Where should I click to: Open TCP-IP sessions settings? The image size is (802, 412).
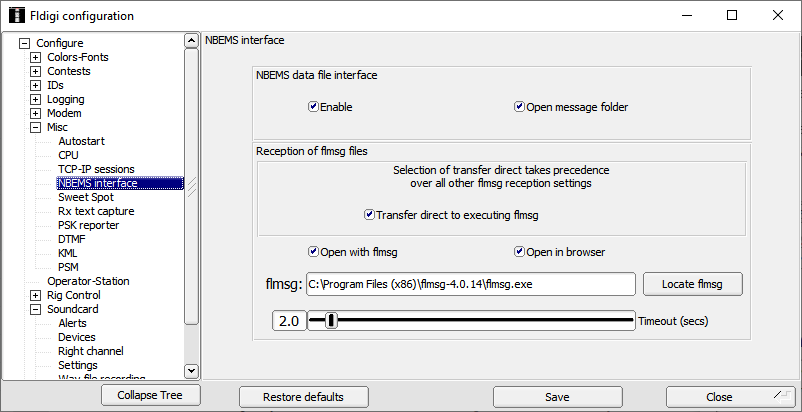click(96, 169)
